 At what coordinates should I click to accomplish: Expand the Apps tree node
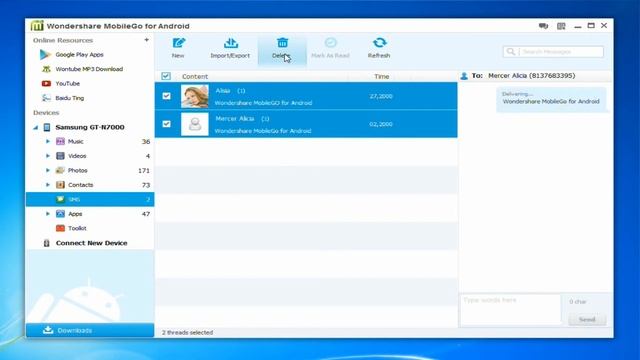tap(48, 214)
